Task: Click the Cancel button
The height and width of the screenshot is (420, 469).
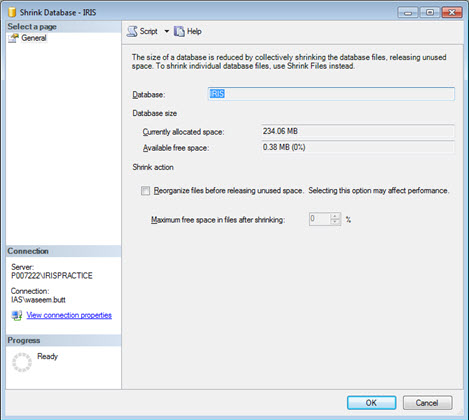Action: pos(427,403)
